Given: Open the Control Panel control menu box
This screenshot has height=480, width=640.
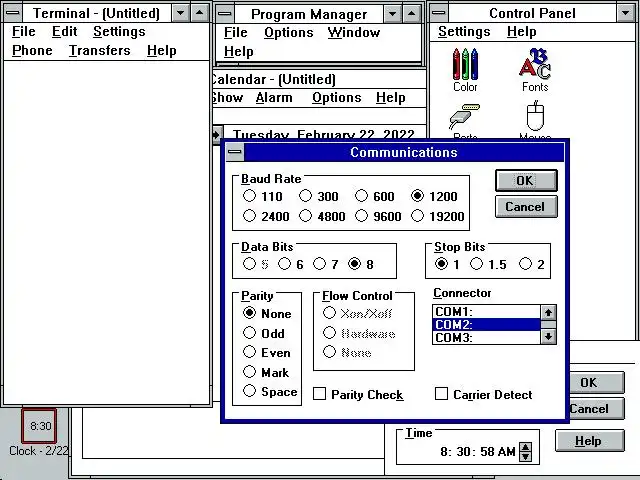Looking at the screenshot, I should (439, 13).
